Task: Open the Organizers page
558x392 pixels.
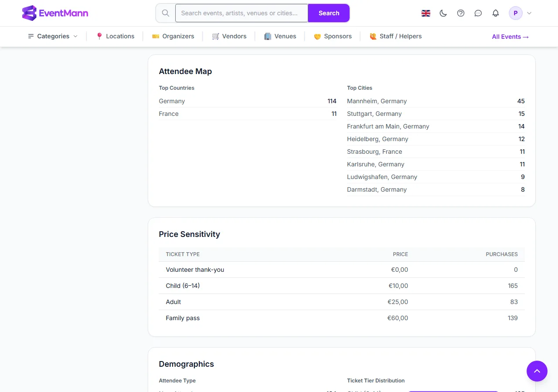Action: pos(173,36)
